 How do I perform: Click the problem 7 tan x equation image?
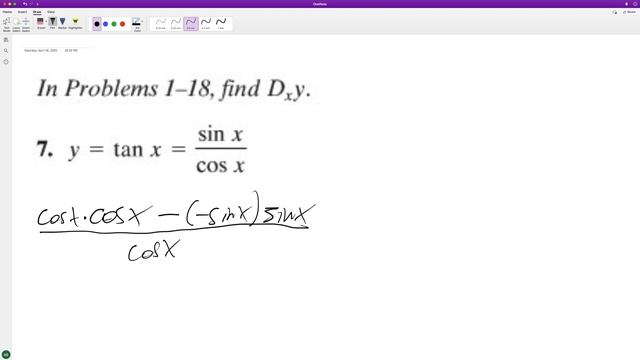pyautogui.click(x=142, y=149)
